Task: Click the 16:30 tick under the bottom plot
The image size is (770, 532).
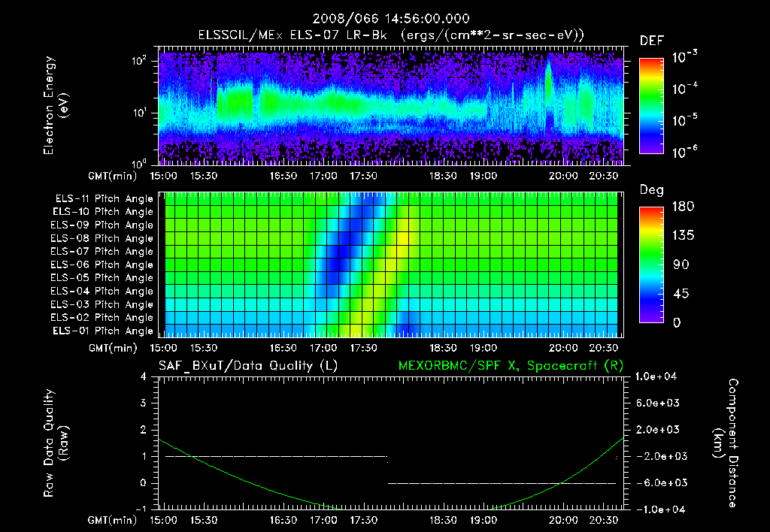Action: (283, 520)
